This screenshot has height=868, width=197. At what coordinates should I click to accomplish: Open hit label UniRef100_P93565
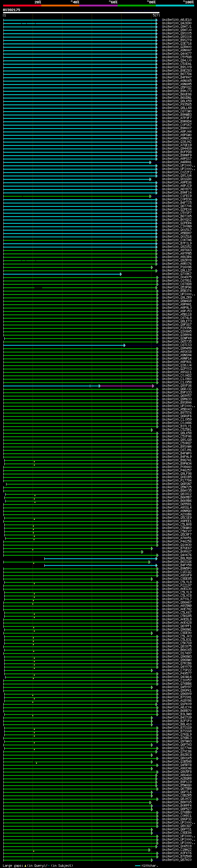(x=177, y=104)
